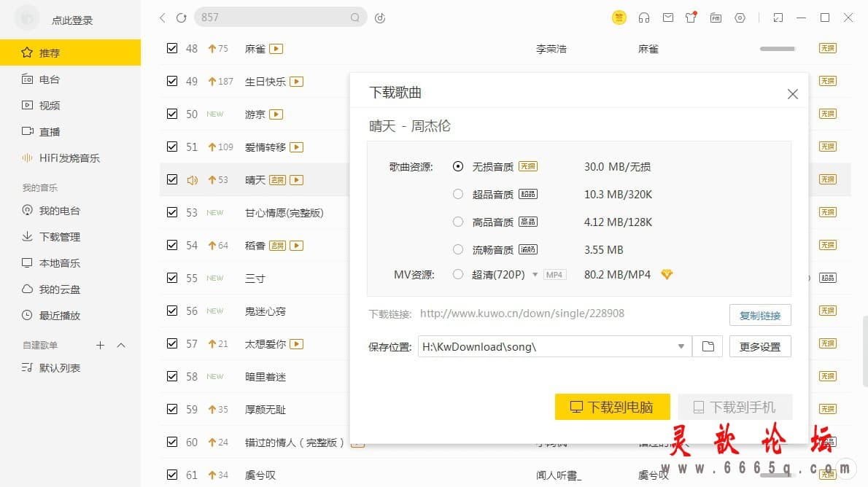
Task: Click 点此登录 link
Action: 72,20
